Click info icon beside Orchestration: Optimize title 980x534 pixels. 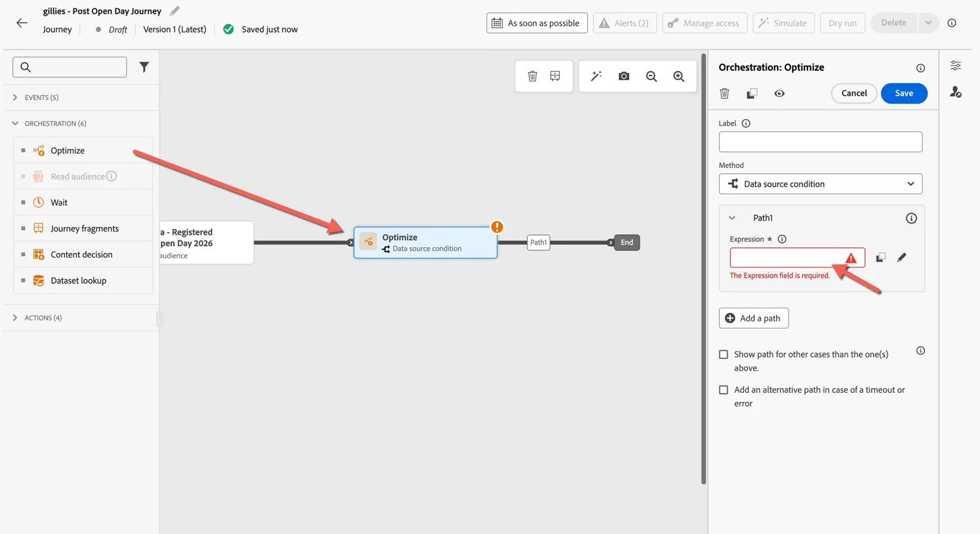tap(920, 68)
